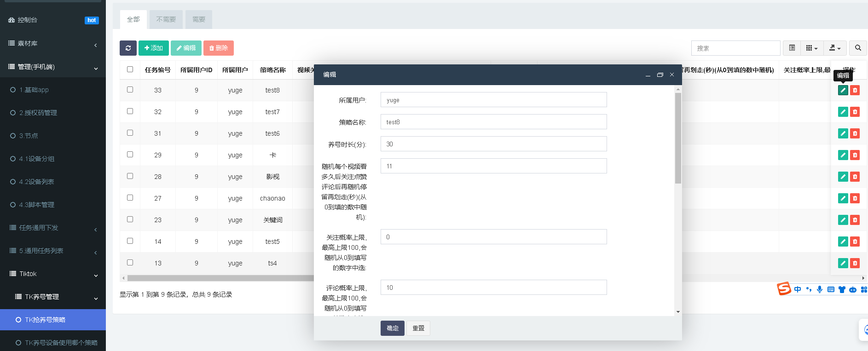Open 4.2设备列表 in the sidebar
This screenshot has width=868, height=351.
pos(53,182)
